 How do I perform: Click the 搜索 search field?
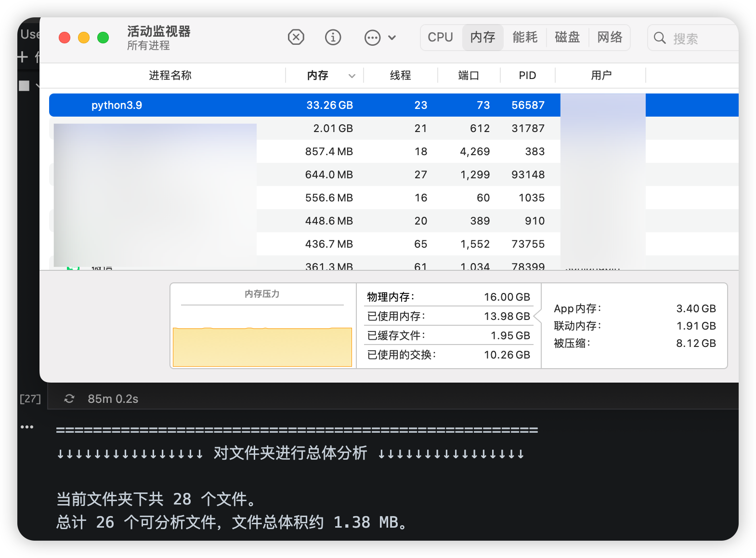[x=693, y=38]
